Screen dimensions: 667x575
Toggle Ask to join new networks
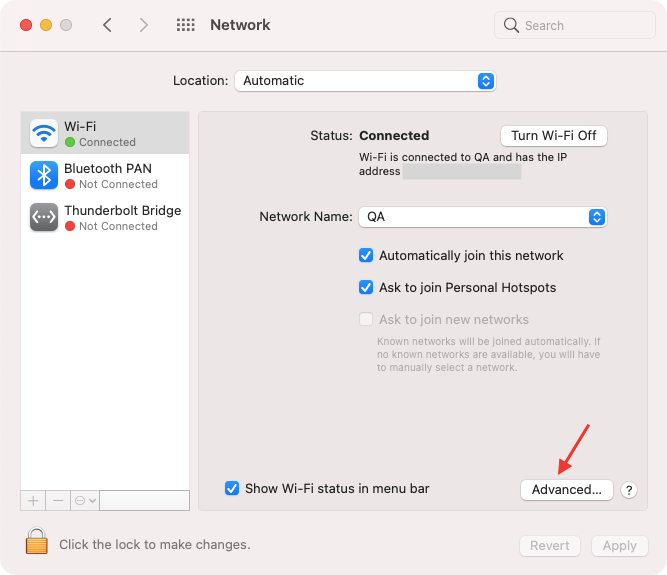(x=366, y=319)
